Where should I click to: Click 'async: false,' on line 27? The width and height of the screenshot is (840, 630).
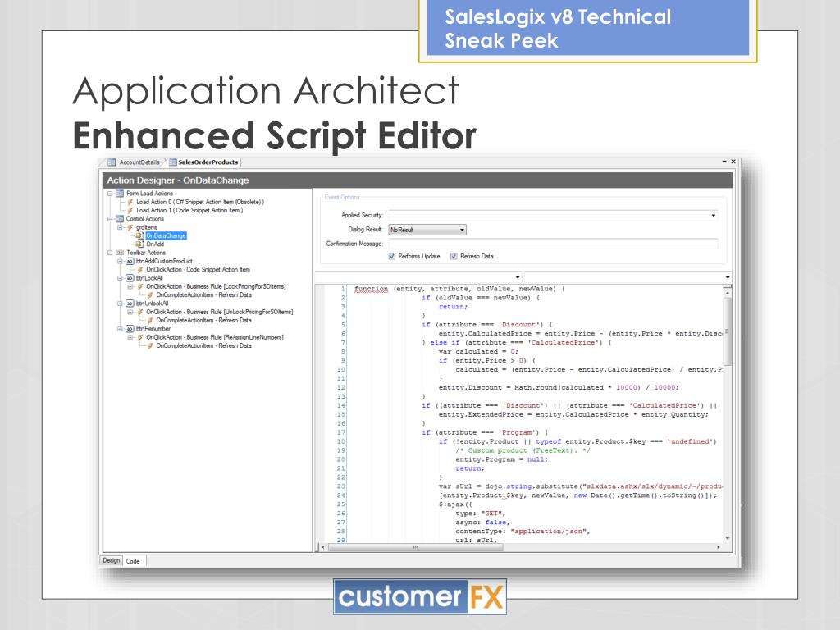[482, 523]
